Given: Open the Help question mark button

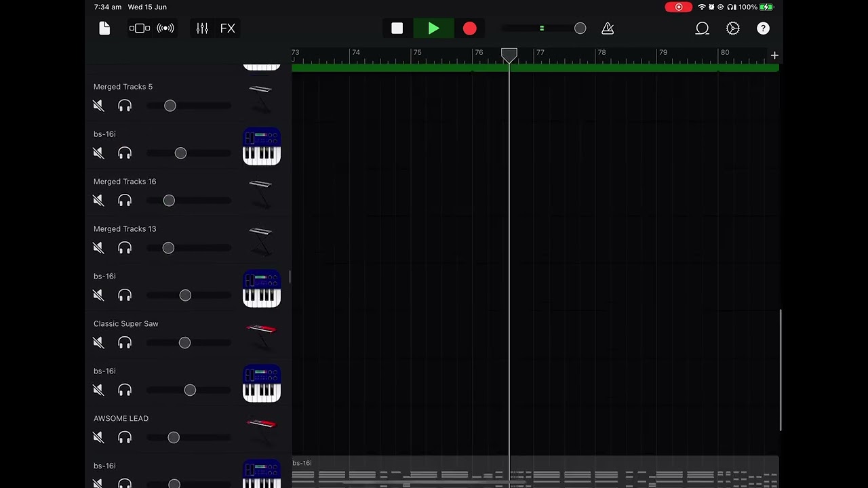Looking at the screenshot, I should tap(764, 28).
